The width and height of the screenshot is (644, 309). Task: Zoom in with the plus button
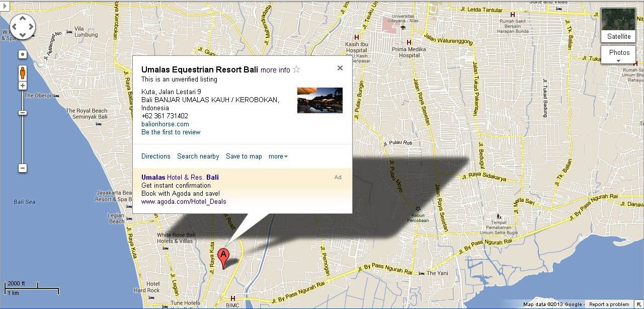(x=23, y=86)
